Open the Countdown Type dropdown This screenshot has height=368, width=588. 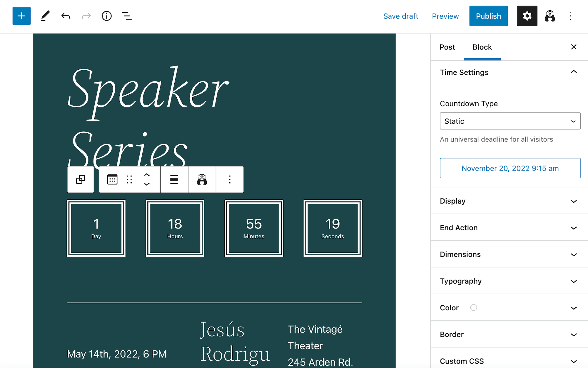(510, 121)
